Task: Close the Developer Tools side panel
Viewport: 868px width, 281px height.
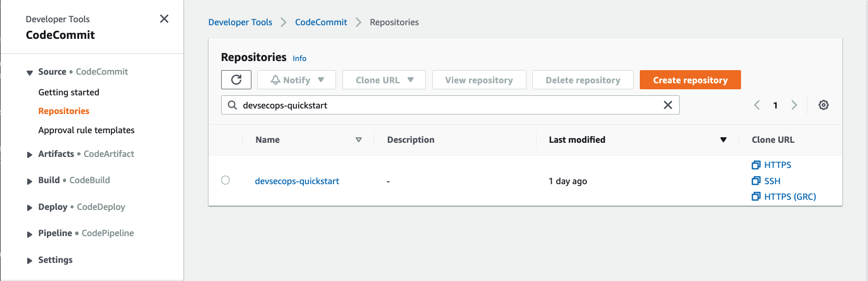Action: 164,19
